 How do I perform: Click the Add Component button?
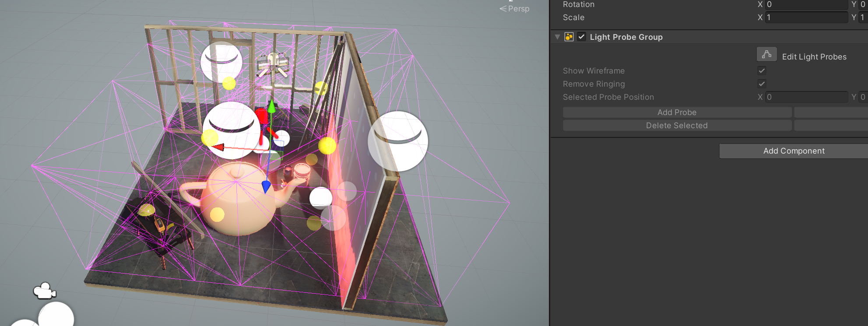[x=794, y=151]
